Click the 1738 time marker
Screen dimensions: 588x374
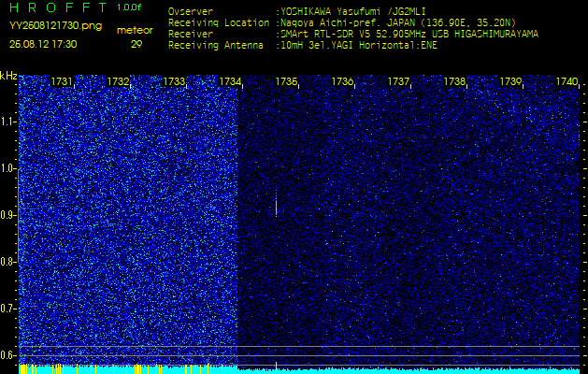455,81
